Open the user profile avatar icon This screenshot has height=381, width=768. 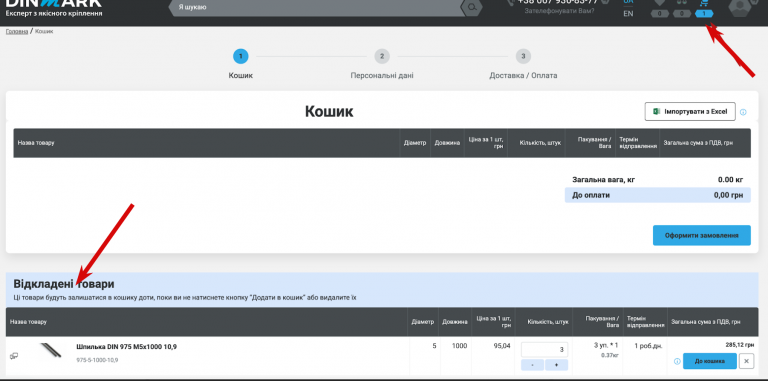[740, 7]
